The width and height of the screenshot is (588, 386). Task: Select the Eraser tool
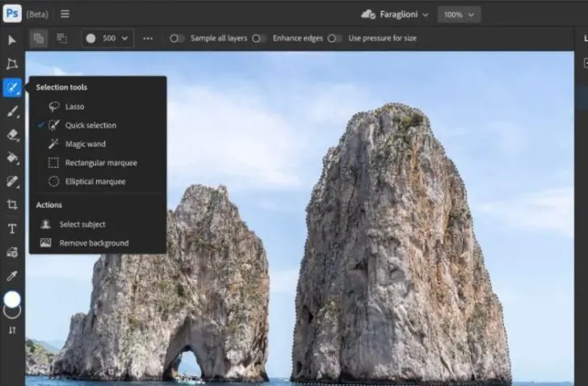(x=12, y=135)
